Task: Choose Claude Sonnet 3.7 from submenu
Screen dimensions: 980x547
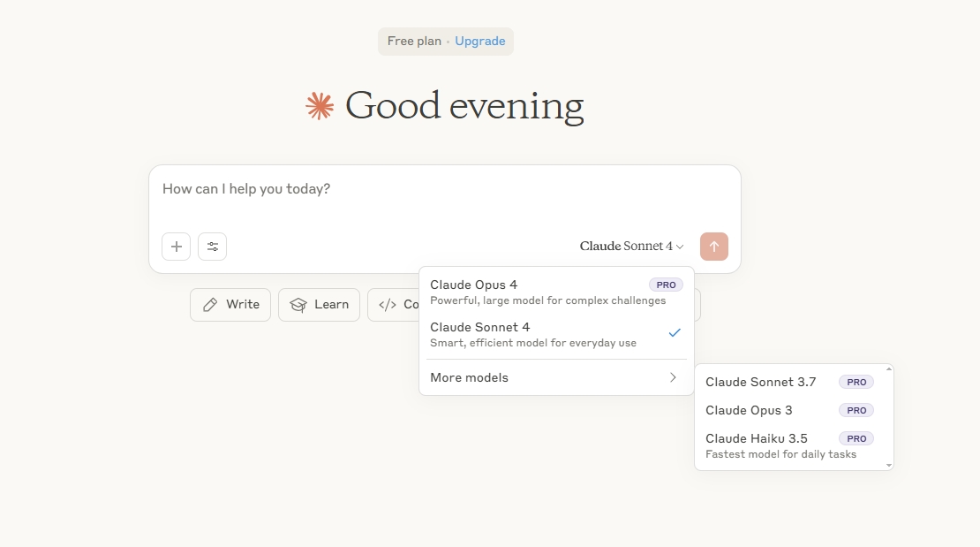Action: pos(790,382)
